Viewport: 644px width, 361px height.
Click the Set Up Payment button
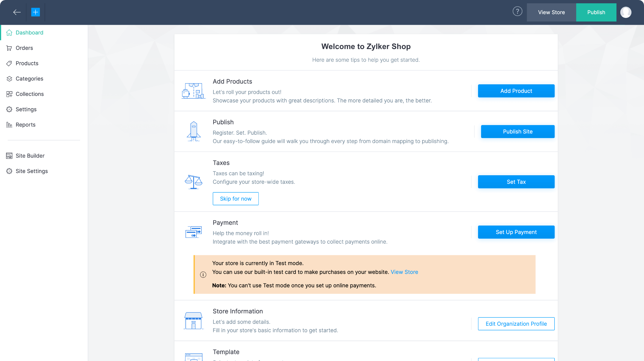pyautogui.click(x=516, y=232)
